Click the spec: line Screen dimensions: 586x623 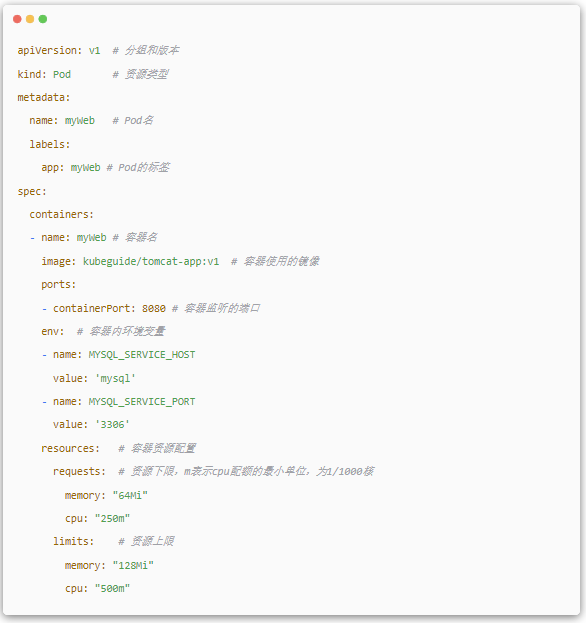coord(32,192)
